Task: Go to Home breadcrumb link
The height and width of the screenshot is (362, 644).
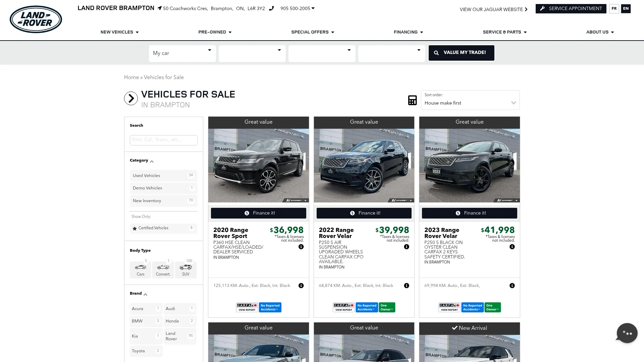Action: [131, 77]
